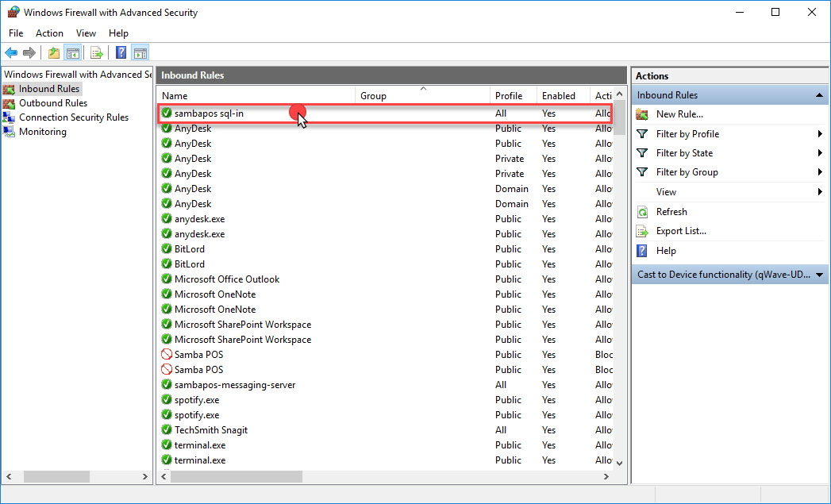The height and width of the screenshot is (504, 831).
Task: Toggle the Show/Hide Console Tree icon
Action: [x=72, y=53]
